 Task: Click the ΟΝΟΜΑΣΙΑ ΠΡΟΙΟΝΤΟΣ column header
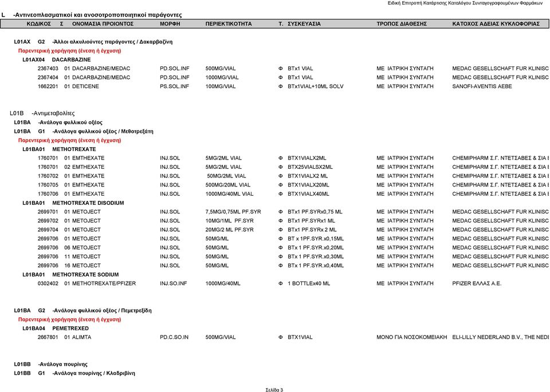(103, 24)
